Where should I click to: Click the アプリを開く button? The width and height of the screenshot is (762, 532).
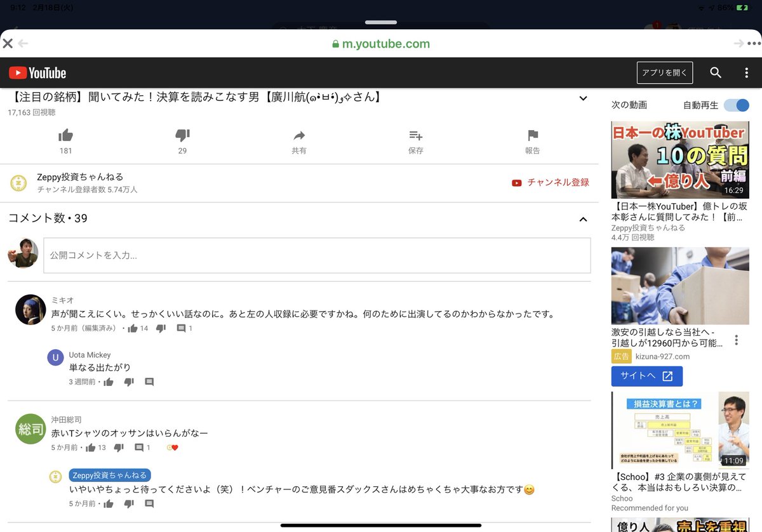click(665, 73)
